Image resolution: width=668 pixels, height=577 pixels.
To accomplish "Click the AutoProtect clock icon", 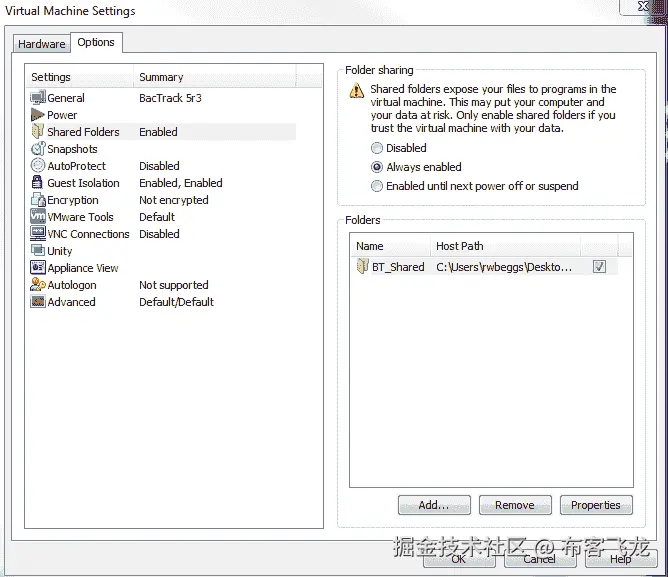I will coord(38,165).
